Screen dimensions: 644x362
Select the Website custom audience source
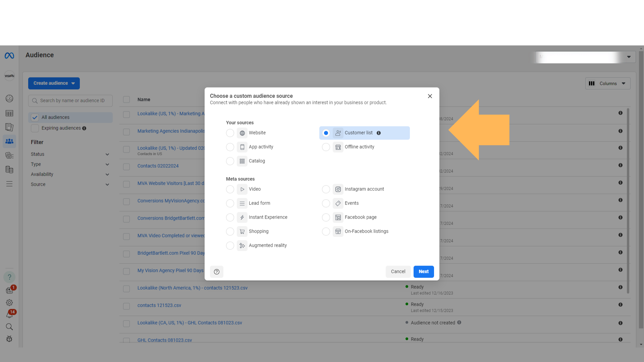pyautogui.click(x=230, y=133)
